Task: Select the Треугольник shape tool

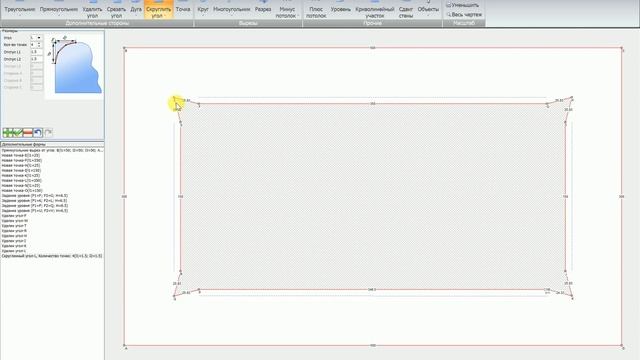Action: pos(20,9)
